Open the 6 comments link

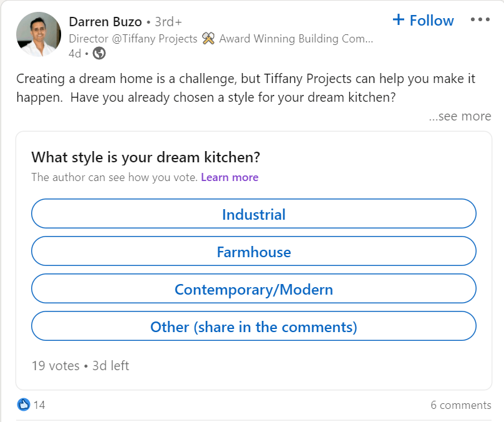point(460,405)
